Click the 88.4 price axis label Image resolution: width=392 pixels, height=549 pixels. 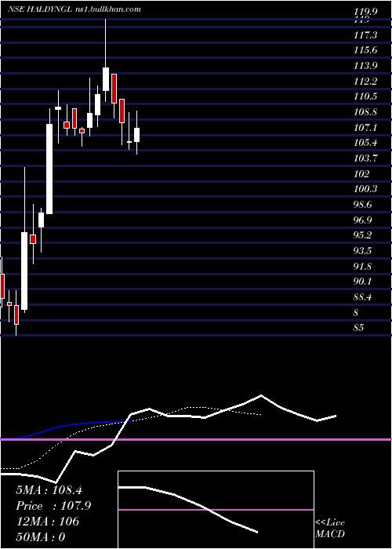pos(363,297)
